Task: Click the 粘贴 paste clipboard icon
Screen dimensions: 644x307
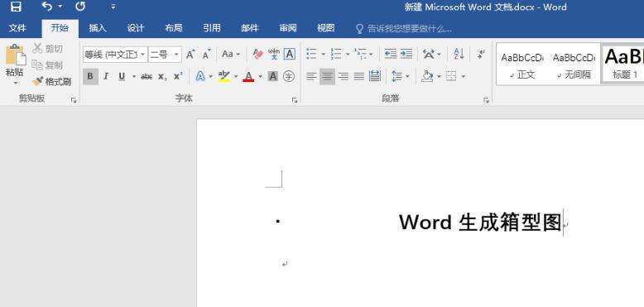Action: (15, 55)
